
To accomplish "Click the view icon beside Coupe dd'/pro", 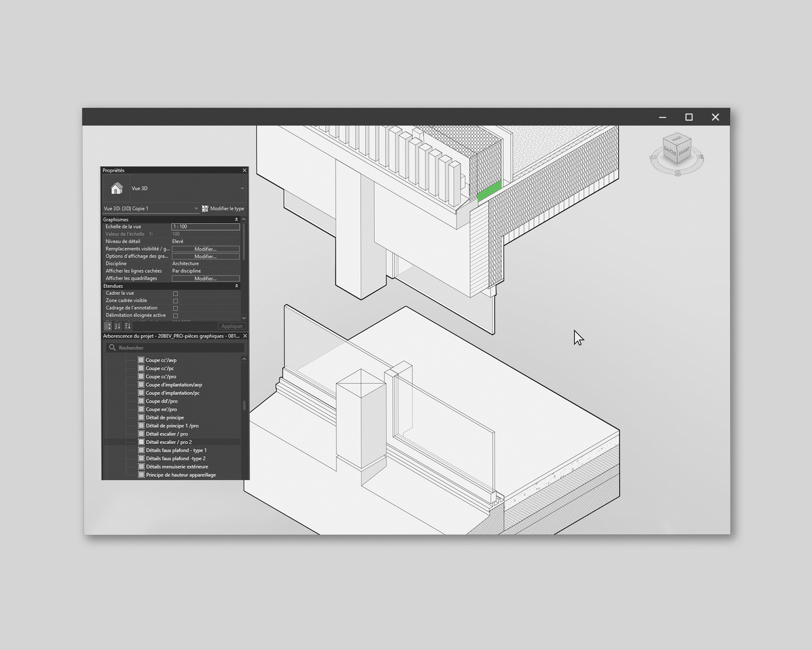I will (x=141, y=401).
